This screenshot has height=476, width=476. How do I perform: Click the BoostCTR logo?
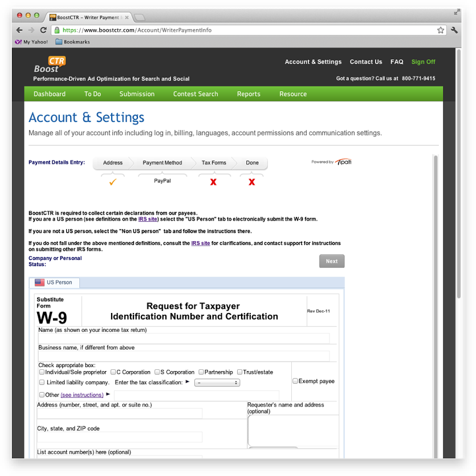pyautogui.click(x=50, y=64)
